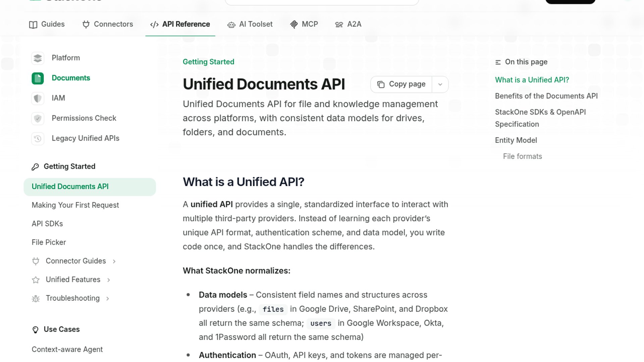Viewport: 644px width, 362px height.
Task: Click the IAM shield icon
Action: [38, 98]
